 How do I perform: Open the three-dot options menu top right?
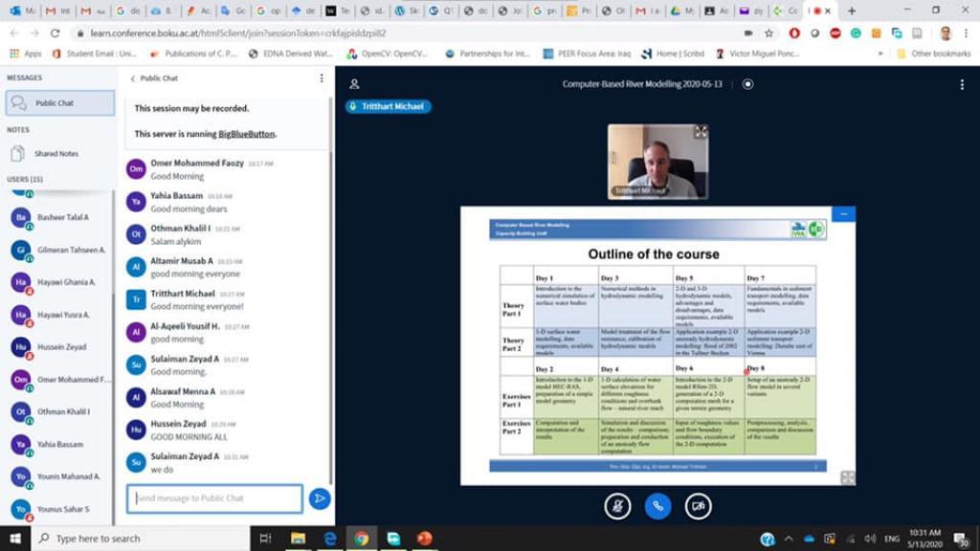(962, 84)
